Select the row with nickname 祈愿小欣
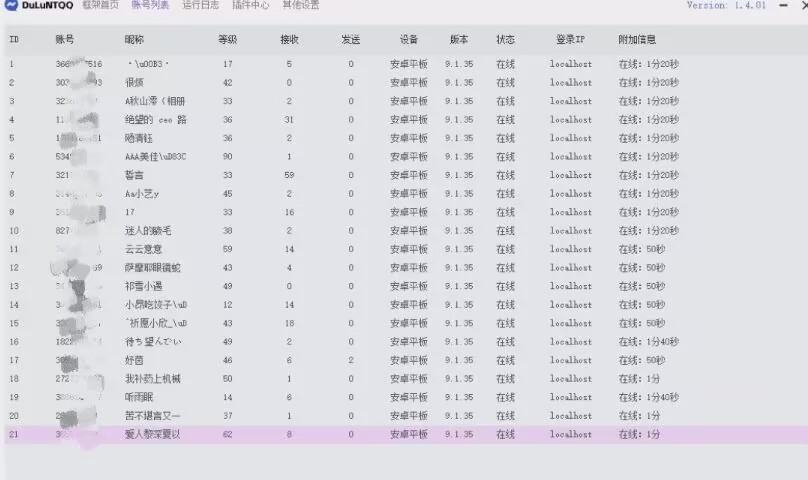The height and width of the screenshot is (480, 808). pos(404,323)
